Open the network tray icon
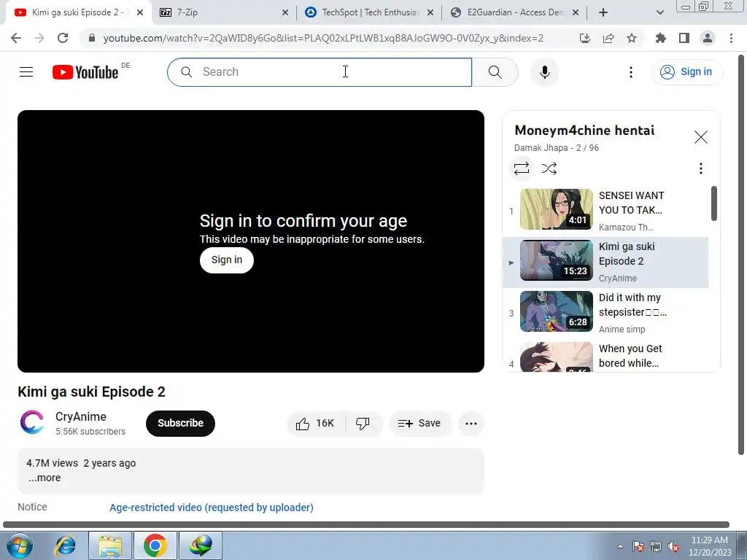Screen dimensions: 747x560 click(x=656, y=546)
